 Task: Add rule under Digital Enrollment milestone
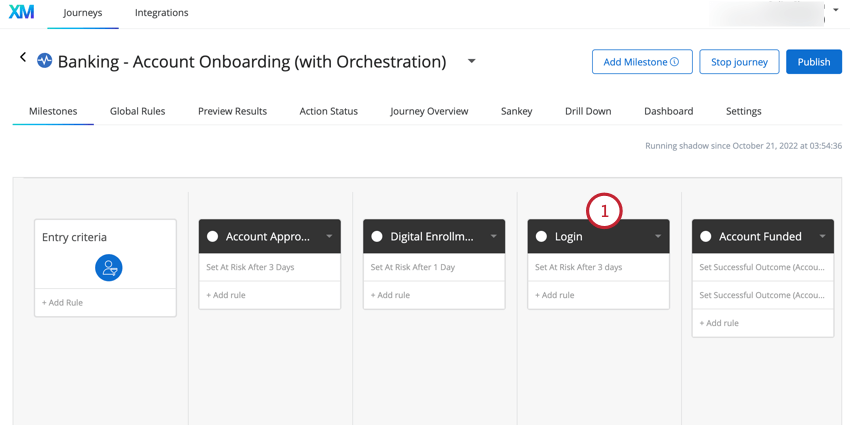(x=390, y=295)
